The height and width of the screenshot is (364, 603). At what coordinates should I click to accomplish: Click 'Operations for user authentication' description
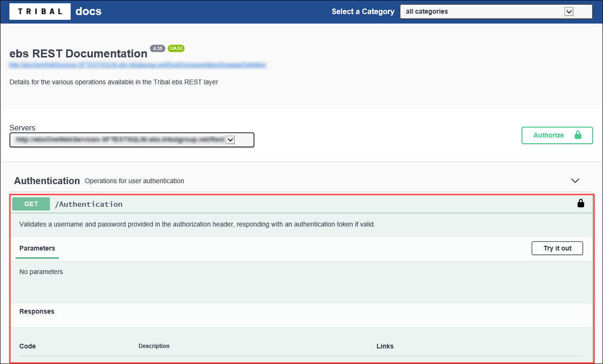point(134,181)
